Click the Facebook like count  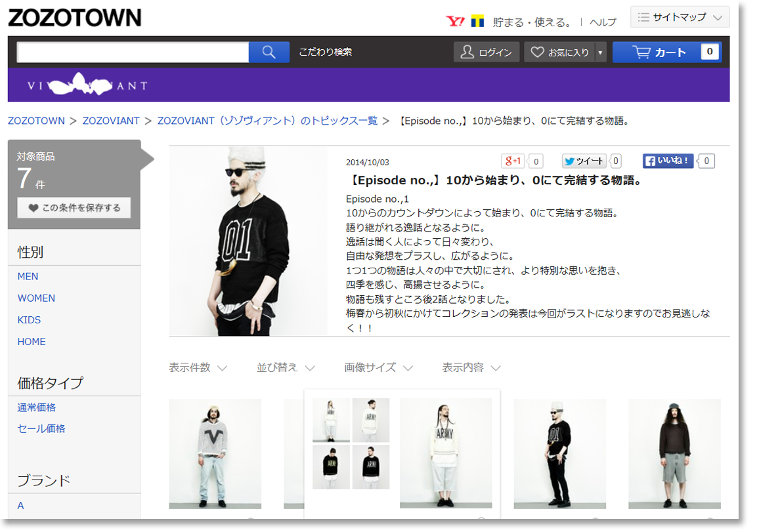[706, 161]
